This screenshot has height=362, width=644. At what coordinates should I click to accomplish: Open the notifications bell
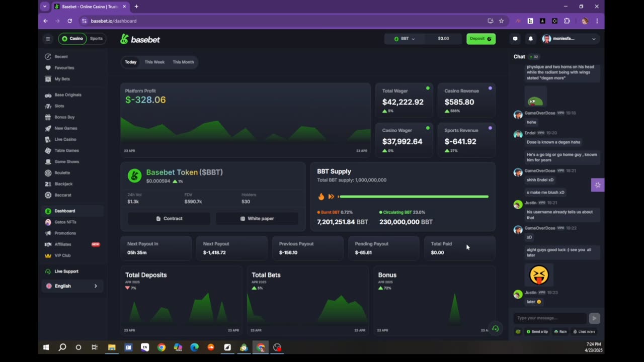click(x=530, y=39)
